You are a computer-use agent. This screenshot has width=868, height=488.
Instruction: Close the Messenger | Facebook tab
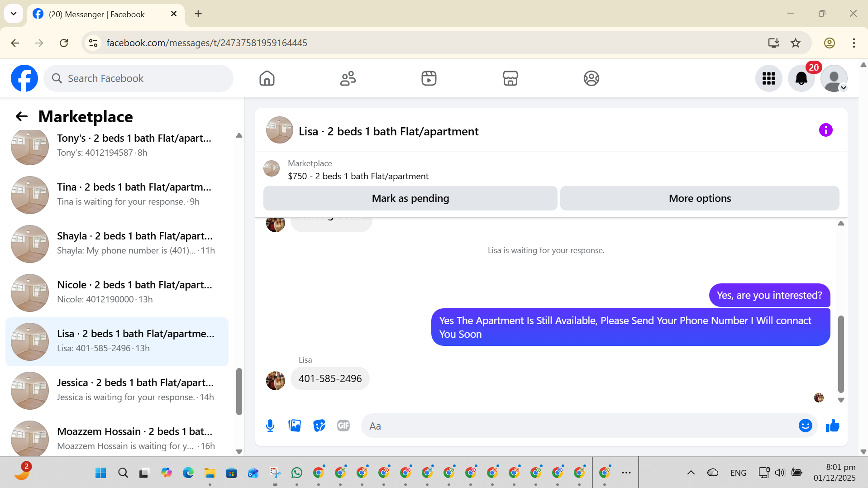tap(174, 14)
